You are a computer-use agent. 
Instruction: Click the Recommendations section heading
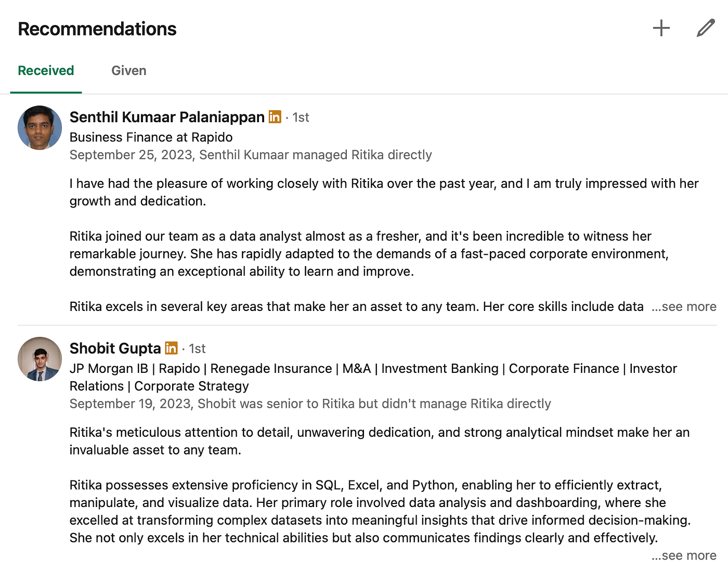97,29
